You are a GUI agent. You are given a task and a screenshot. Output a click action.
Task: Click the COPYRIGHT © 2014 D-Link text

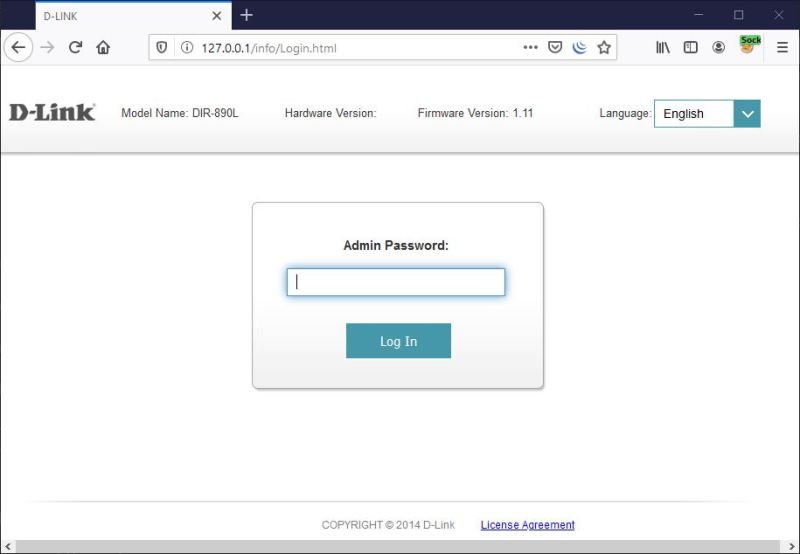click(x=388, y=525)
